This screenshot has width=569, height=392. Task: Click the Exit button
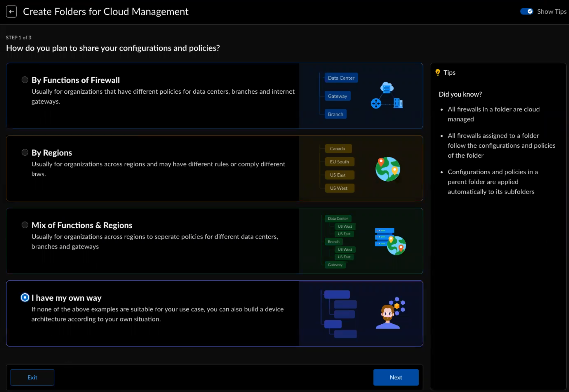32,377
